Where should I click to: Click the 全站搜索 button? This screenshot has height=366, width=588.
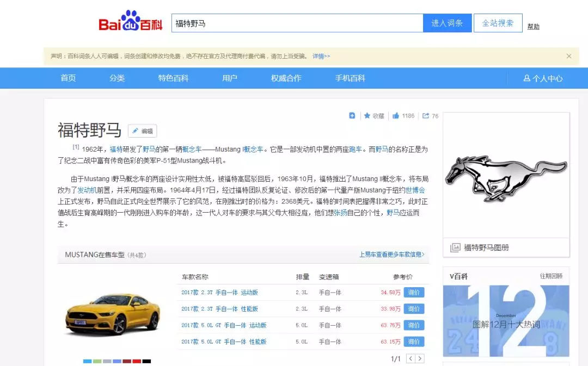(498, 23)
